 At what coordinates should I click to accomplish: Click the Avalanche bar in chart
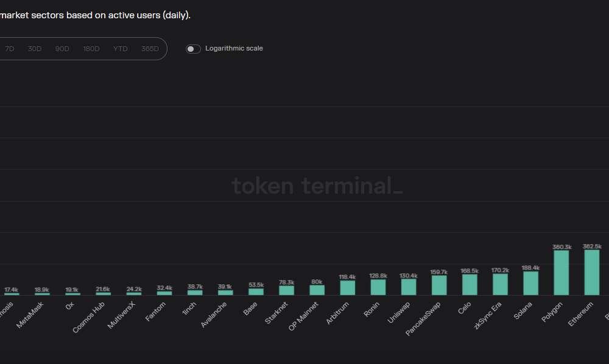(225, 293)
